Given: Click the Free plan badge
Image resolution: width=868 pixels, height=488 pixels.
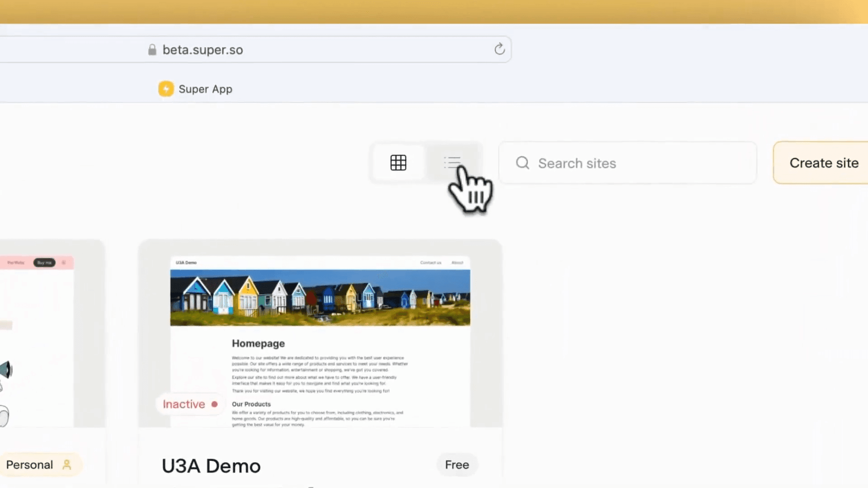Looking at the screenshot, I should point(457,465).
